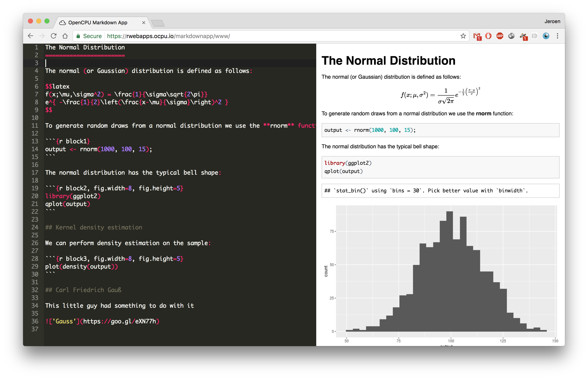Click the rendered rnorm code block output
588x379 pixels.
click(440, 130)
